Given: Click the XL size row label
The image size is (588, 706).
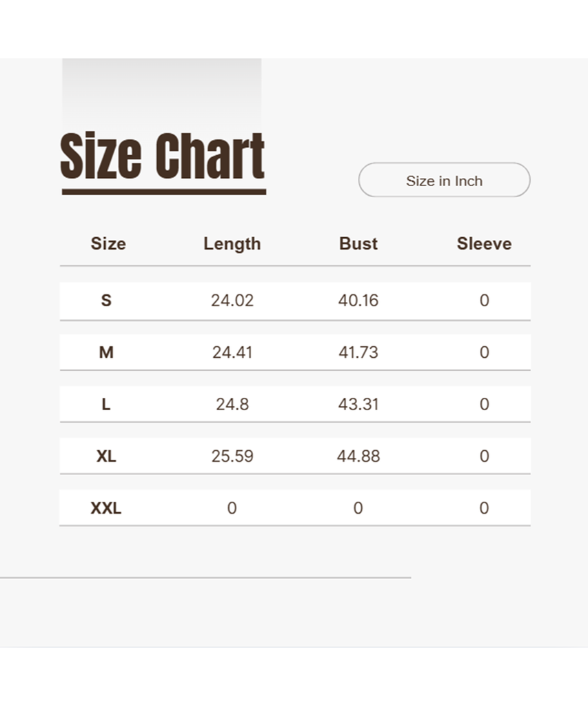Looking at the screenshot, I should coord(106,456).
